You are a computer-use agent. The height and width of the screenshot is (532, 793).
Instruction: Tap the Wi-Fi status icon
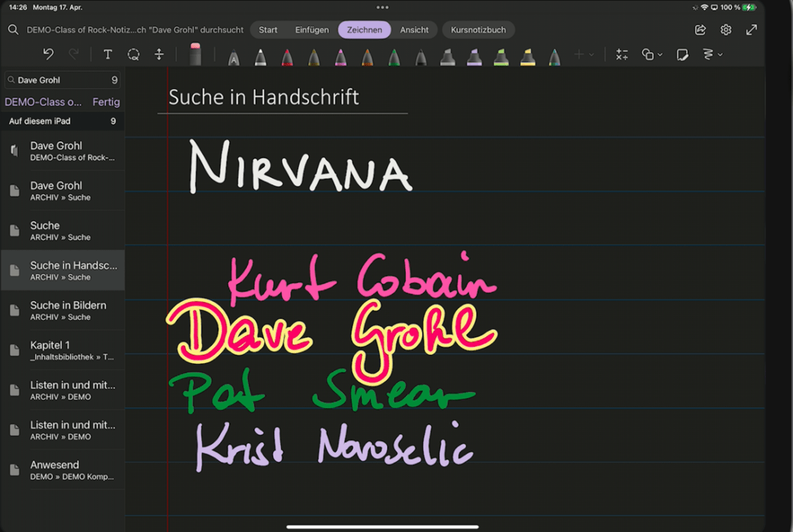click(704, 8)
